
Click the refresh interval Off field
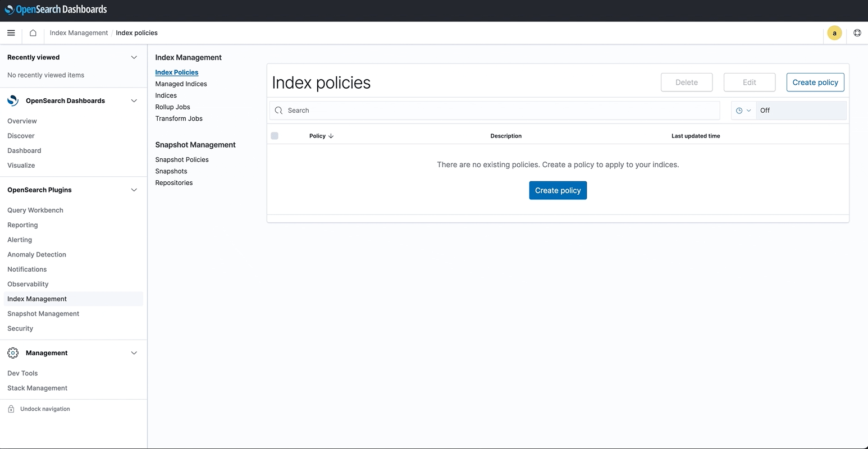point(801,111)
